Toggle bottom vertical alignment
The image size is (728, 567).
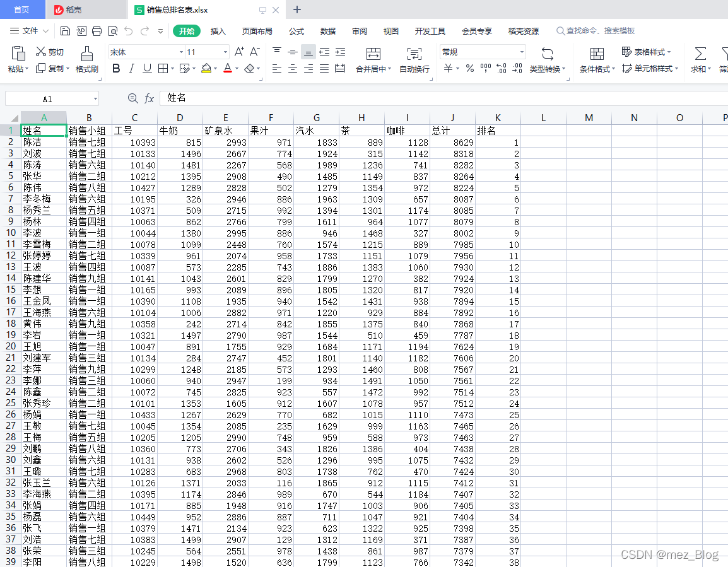(308, 52)
